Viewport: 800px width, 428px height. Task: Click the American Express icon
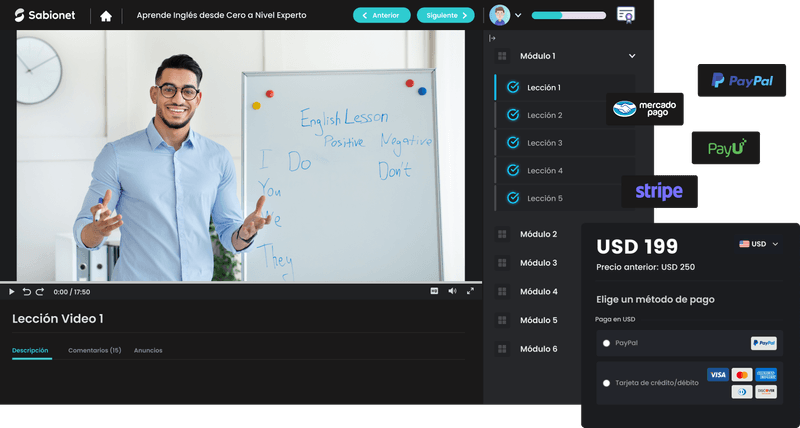coord(766,375)
